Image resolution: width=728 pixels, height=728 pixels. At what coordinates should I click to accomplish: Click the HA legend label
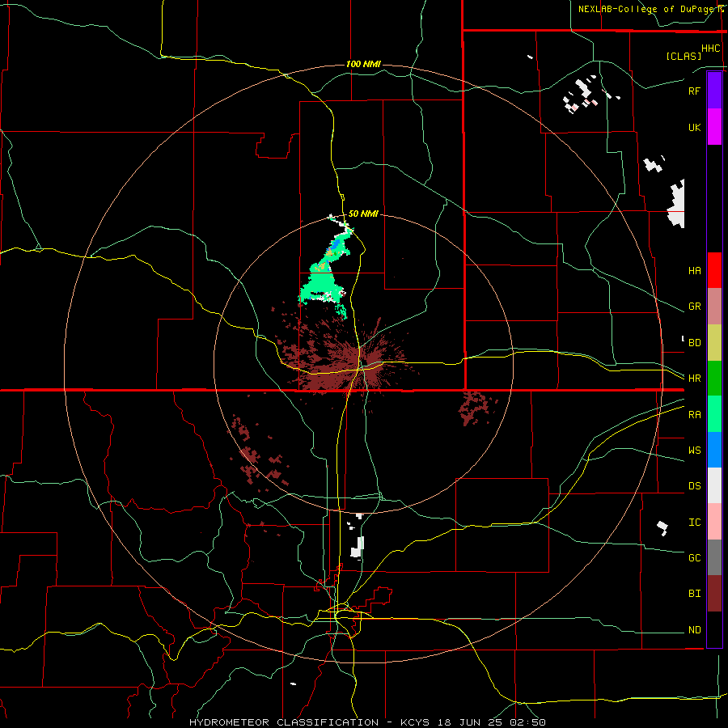click(694, 270)
